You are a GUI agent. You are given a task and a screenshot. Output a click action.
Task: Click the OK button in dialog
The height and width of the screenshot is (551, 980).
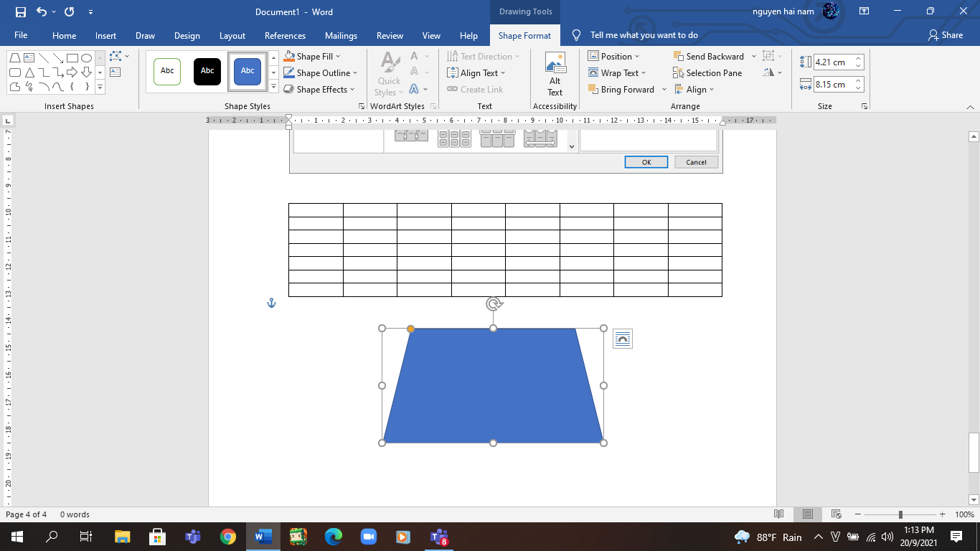646,162
